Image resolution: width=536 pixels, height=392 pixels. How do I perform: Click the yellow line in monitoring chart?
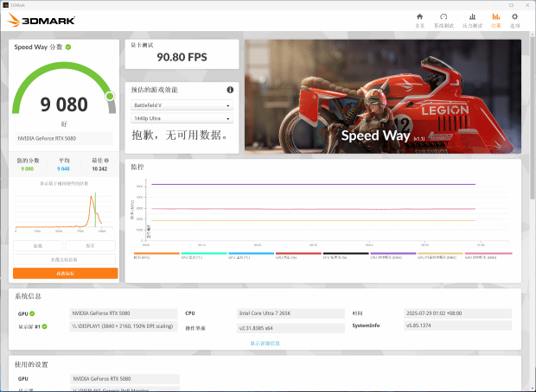click(x=313, y=220)
